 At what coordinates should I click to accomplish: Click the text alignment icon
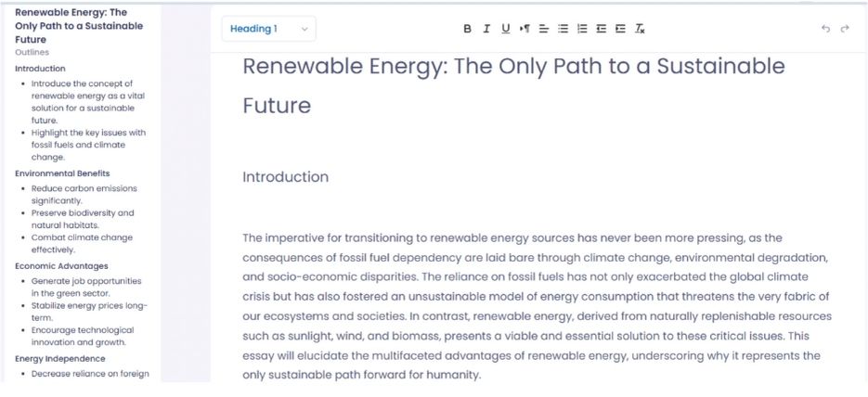pos(544,29)
